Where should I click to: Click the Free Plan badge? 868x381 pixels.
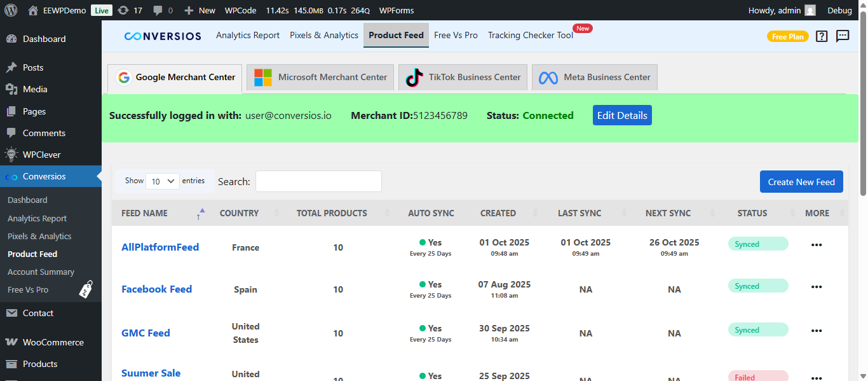(x=788, y=36)
